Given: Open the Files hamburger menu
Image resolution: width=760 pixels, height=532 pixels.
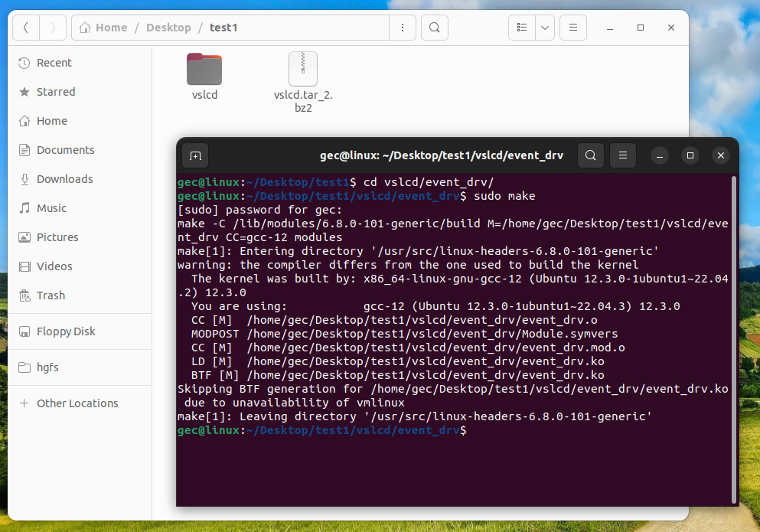Looking at the screenshot, I should pyautogui.click(x=573, y=28).
